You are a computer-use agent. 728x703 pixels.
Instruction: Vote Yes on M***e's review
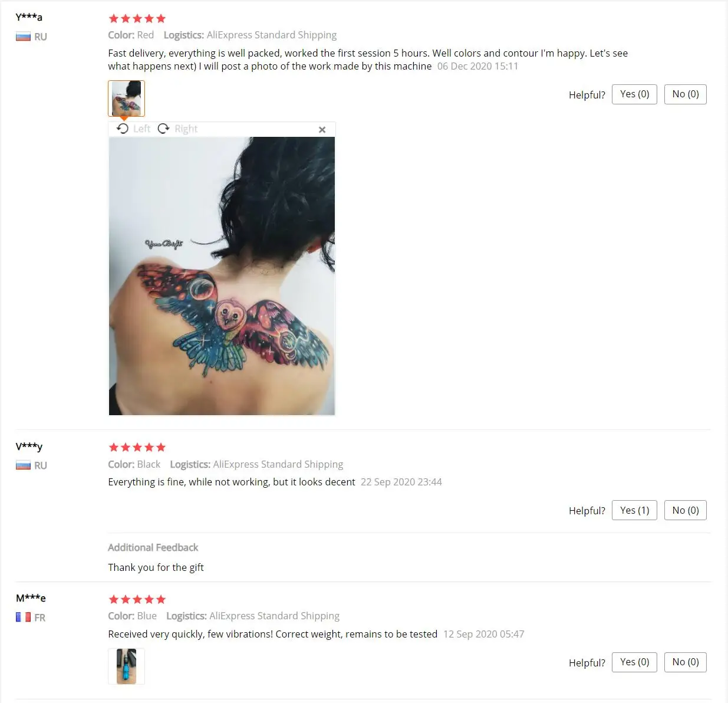tap(634, 662)
